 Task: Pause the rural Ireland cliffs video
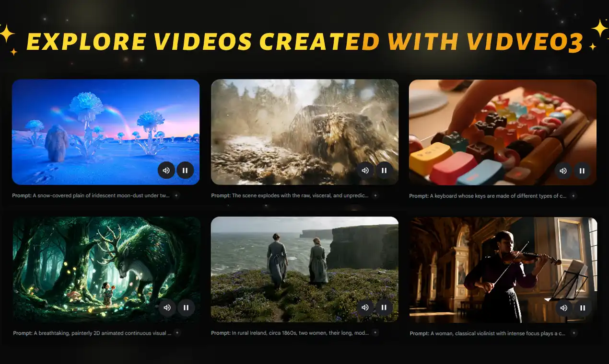tap(384, 307)
